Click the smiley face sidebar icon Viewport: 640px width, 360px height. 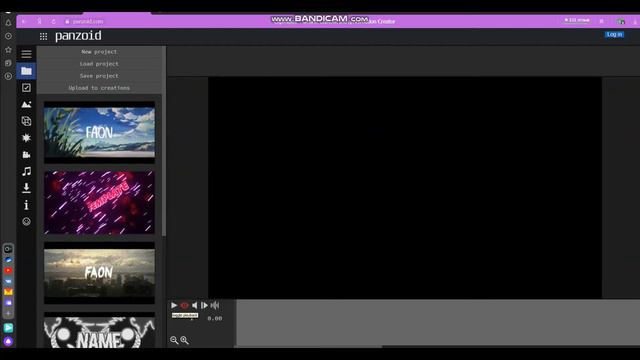[26, 222]
